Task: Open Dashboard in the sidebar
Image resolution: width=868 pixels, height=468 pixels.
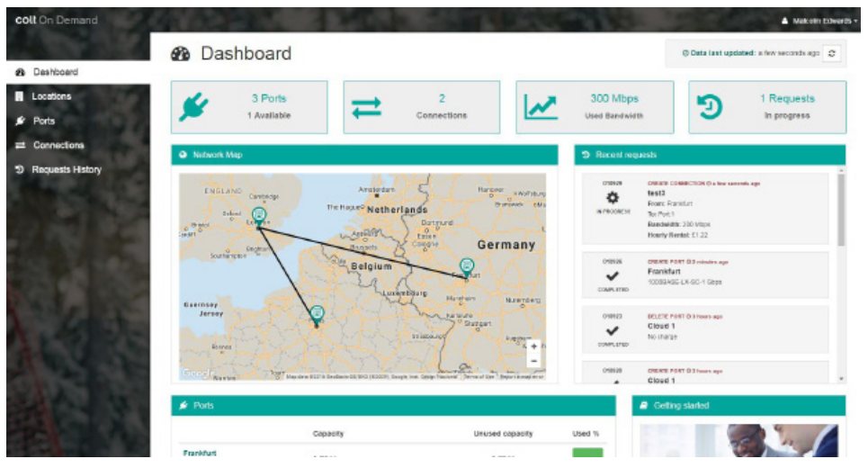Action: click(x=55, y=72)
